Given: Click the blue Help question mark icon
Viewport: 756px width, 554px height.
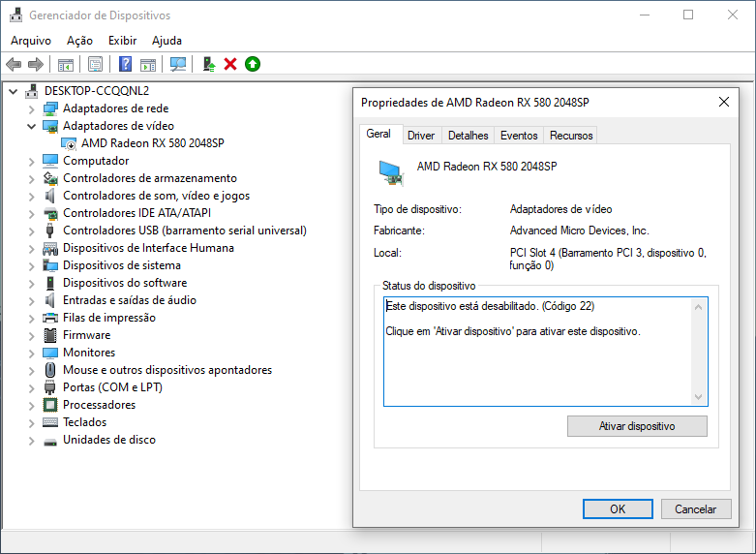Looking at the screenshot, I should coord(126,64).
